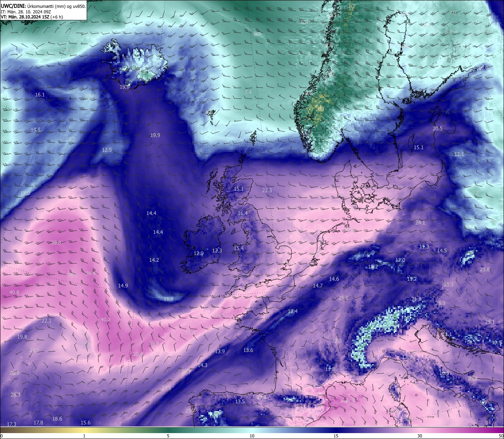Click the 22.3 value over the North Sea
The width and height of the screenshot is (504, 439).
(x=267, y=191)
